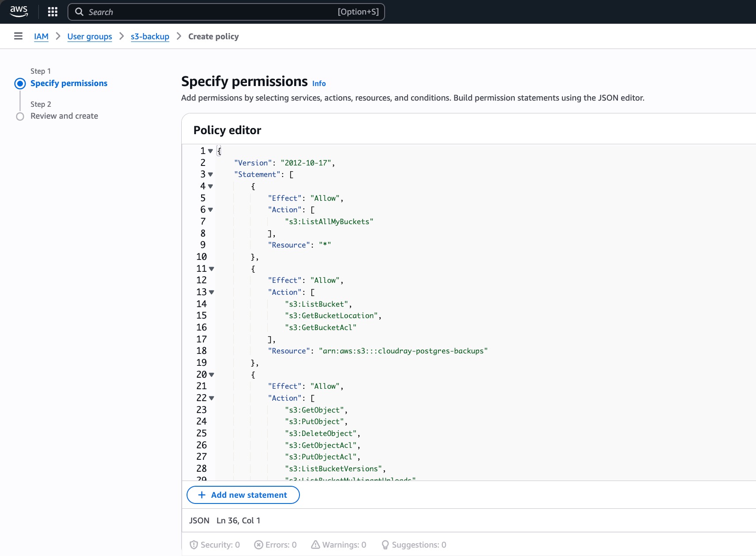Click the magnifier icon in the search bar
756x556 pixels.
coord(79,12)
